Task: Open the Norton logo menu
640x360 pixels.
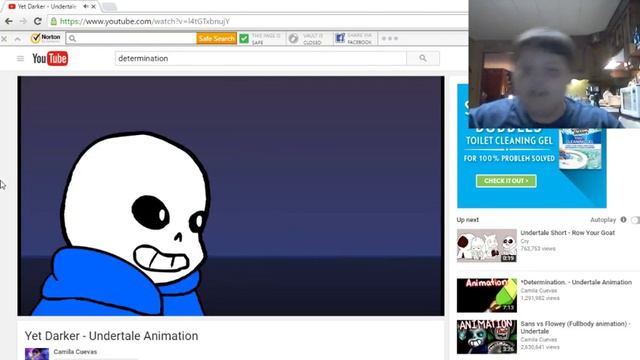Action: click(x=46, y=38)
